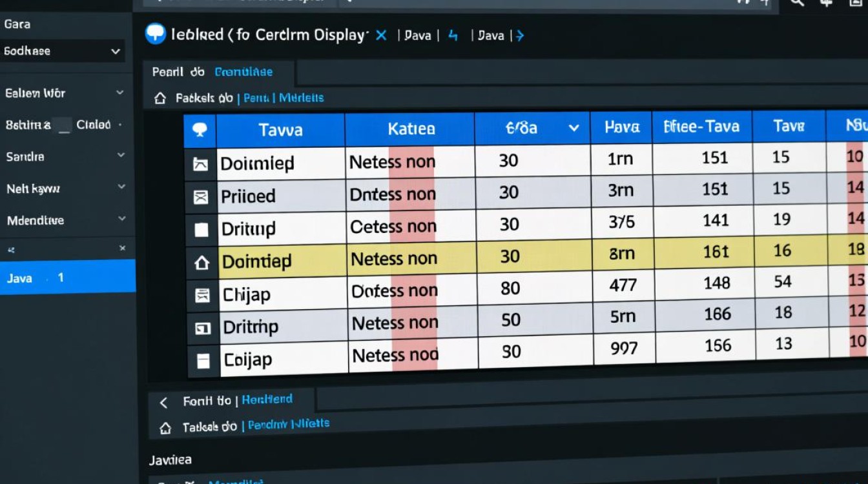This screenshot has width=868, height=484.
Task: Toggle the square box in the Coijap row
Action: point(203,361)
